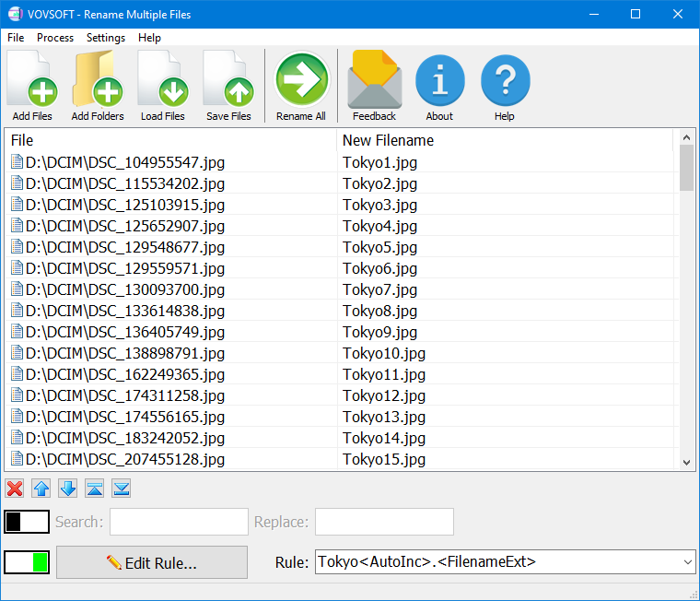
Task: Click the About info icon
Action: 439,87
